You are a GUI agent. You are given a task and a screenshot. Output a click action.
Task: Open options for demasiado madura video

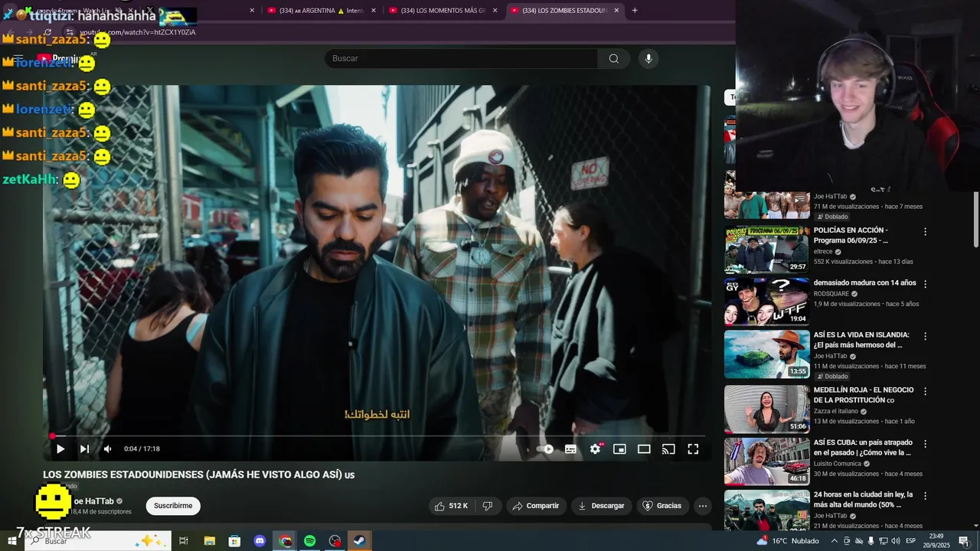click(x=925, y=284)
